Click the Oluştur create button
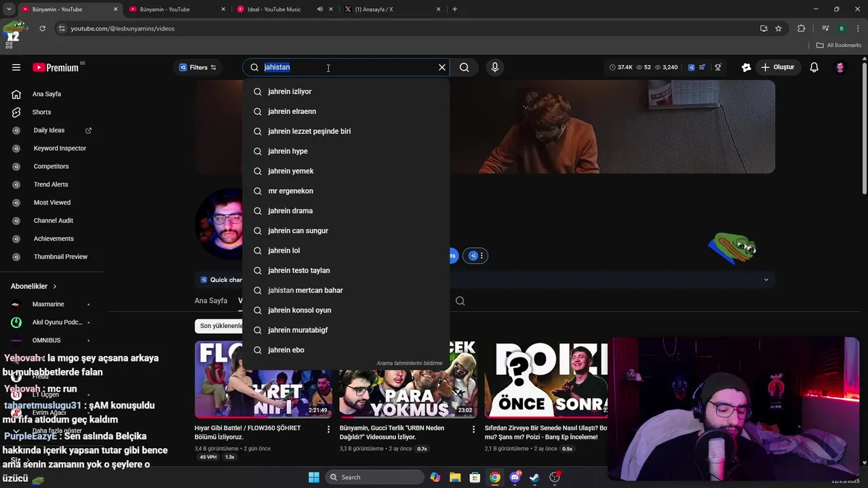 point(777,67)
